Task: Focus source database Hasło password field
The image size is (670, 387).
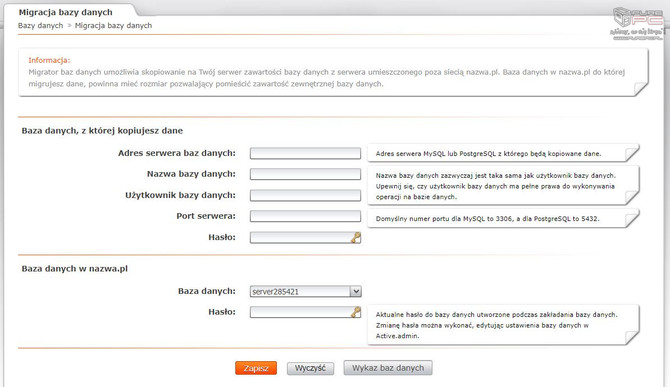Action: tap(305, 237)
